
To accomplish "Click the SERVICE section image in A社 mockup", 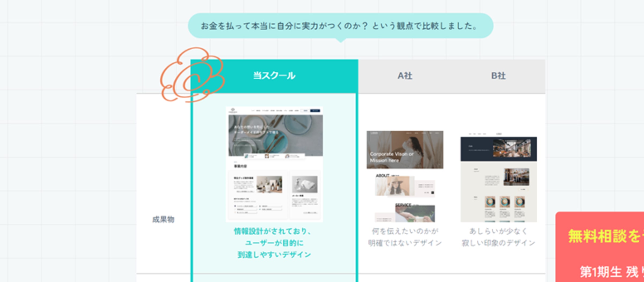I will 415,214.
